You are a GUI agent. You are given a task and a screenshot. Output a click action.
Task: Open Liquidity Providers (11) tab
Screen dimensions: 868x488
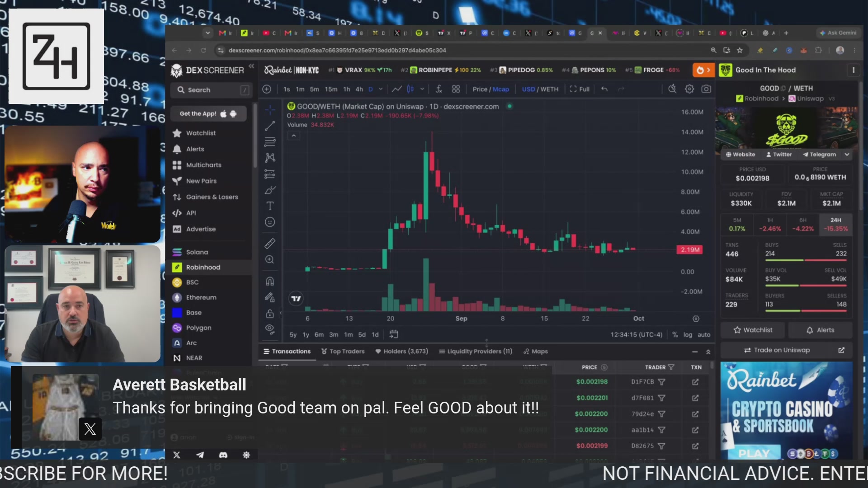tap(476, 352)
